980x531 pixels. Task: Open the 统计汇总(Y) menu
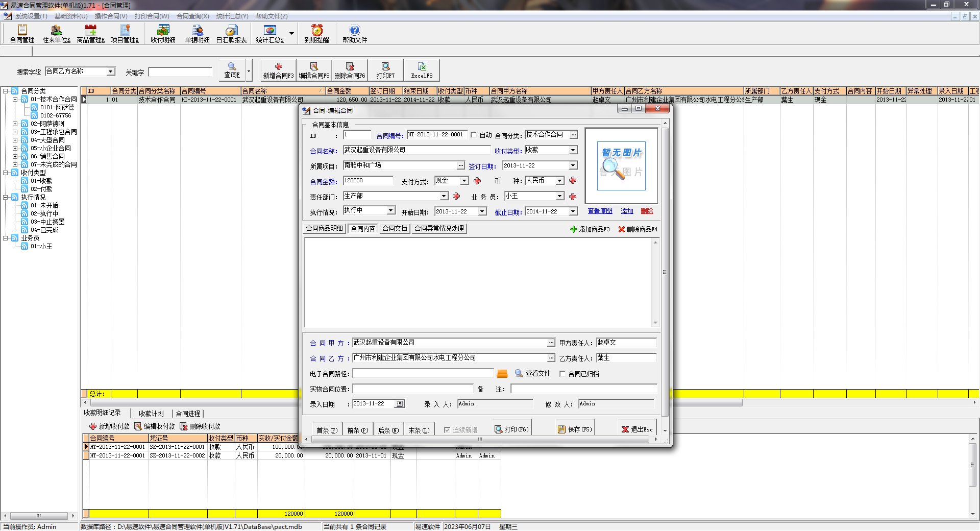tap(232, 16)
